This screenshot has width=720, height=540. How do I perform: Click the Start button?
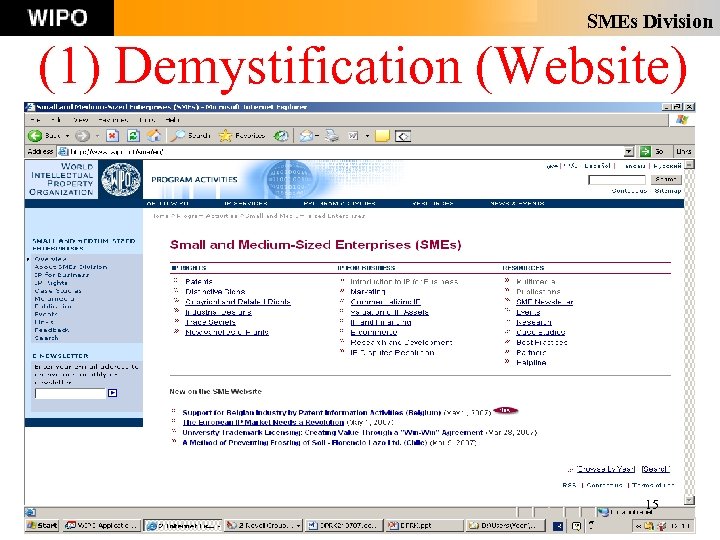click(x=42, y=525)
